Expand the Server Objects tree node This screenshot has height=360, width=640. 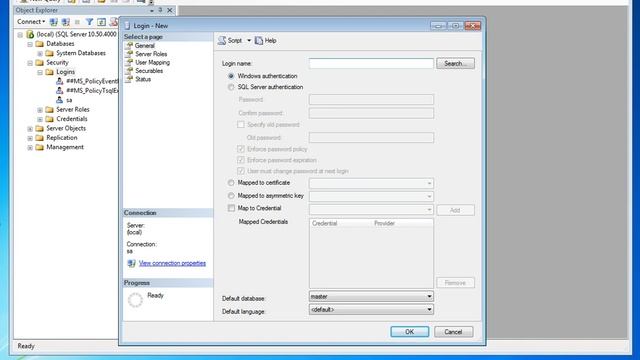pos(30,129)
